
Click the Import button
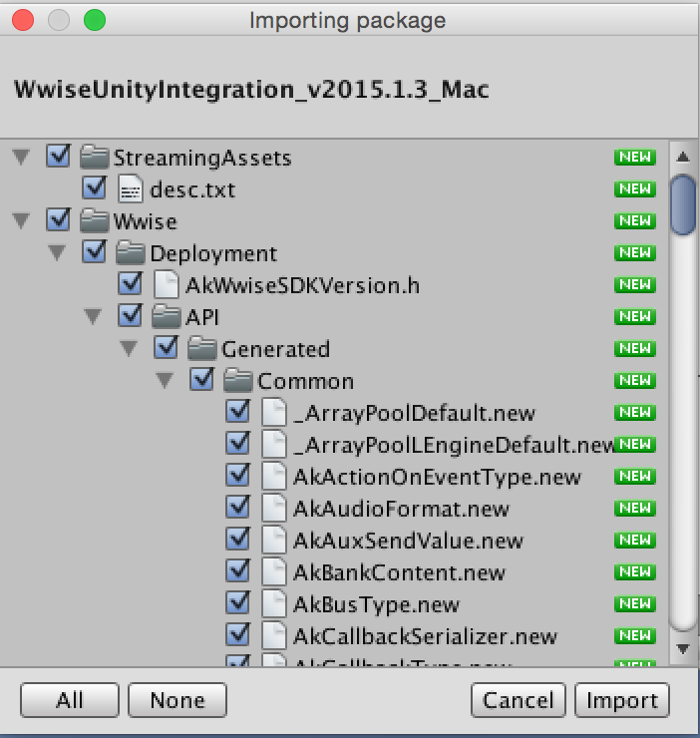[x=622, y=700]
